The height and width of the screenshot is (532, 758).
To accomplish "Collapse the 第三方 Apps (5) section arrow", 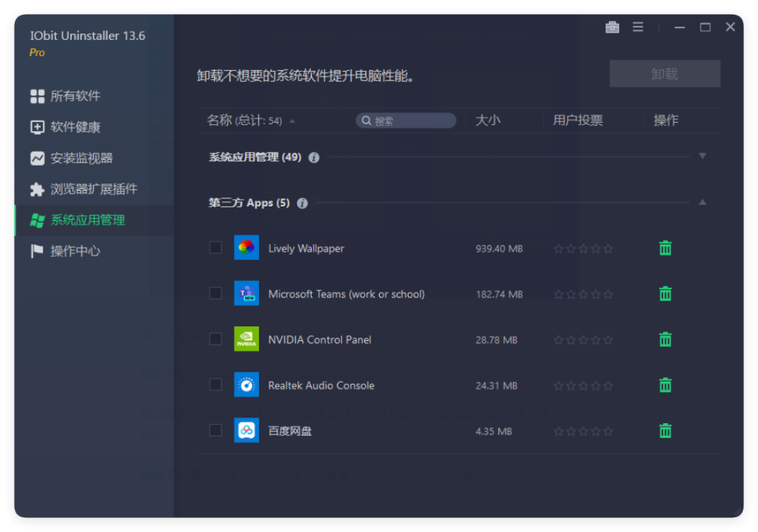I will pos(702,202).
